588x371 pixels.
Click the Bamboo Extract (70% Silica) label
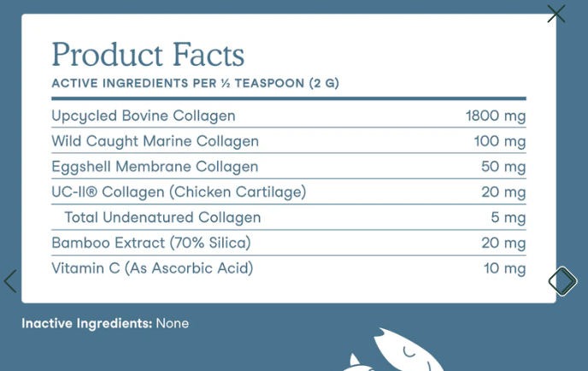[151, 243]
